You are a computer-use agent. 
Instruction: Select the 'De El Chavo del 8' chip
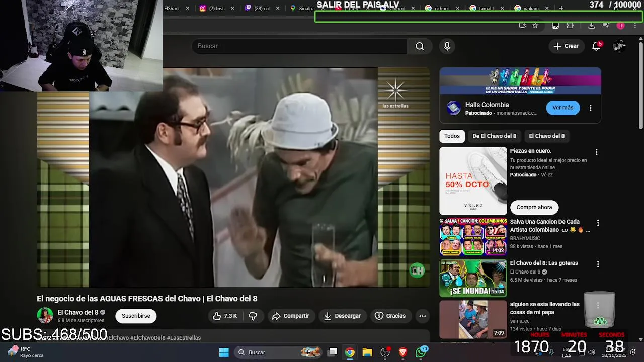[494, 136]
